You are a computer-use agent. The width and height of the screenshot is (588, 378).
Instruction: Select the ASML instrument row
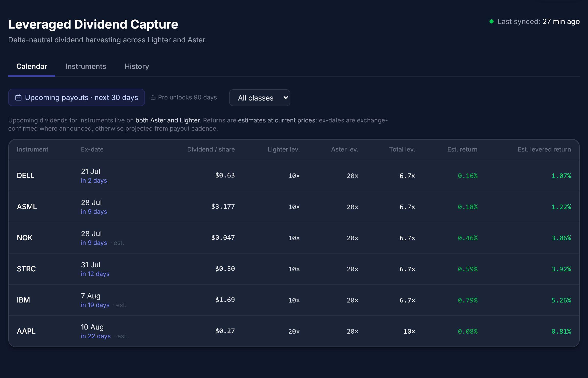pyautogui.click(x=294, y=207)
